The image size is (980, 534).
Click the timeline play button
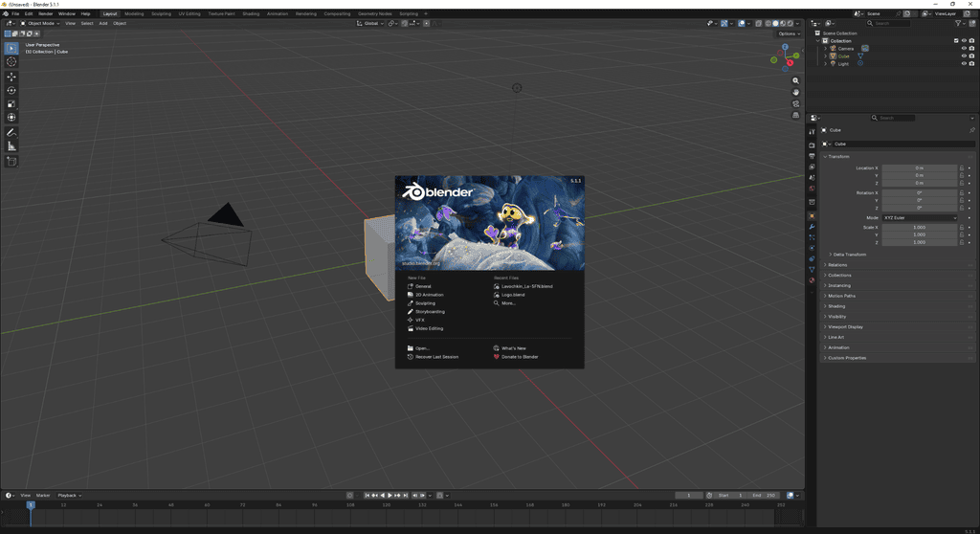390,495
